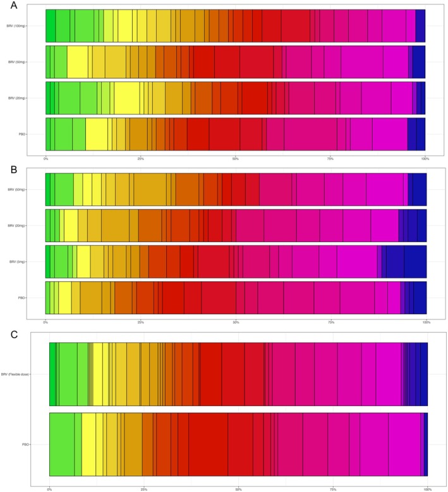Click the 25% tick label in panel B
Screen dimensions: 448x492
(141, 323)
